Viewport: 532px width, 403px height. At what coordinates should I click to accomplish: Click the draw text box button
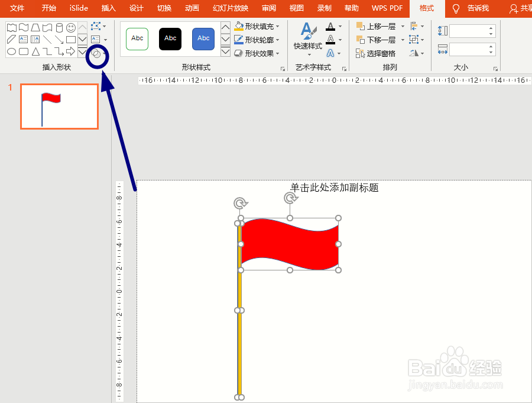pyautogui.click(x=96, y=40)
